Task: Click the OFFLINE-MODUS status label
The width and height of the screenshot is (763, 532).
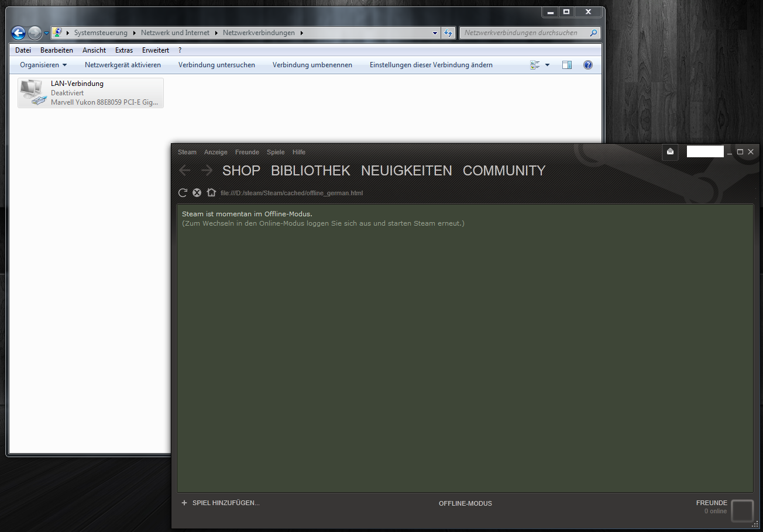Action: 465,503
